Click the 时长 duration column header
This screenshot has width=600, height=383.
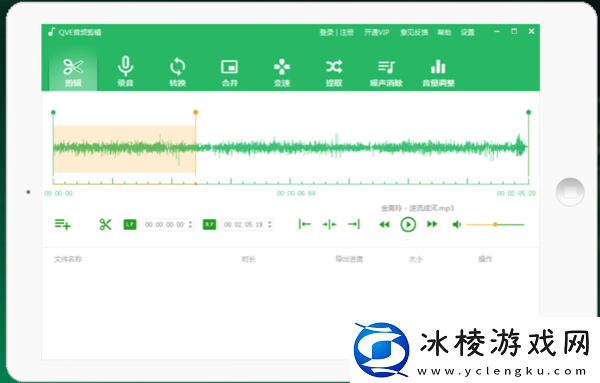[x=249, y=259]
